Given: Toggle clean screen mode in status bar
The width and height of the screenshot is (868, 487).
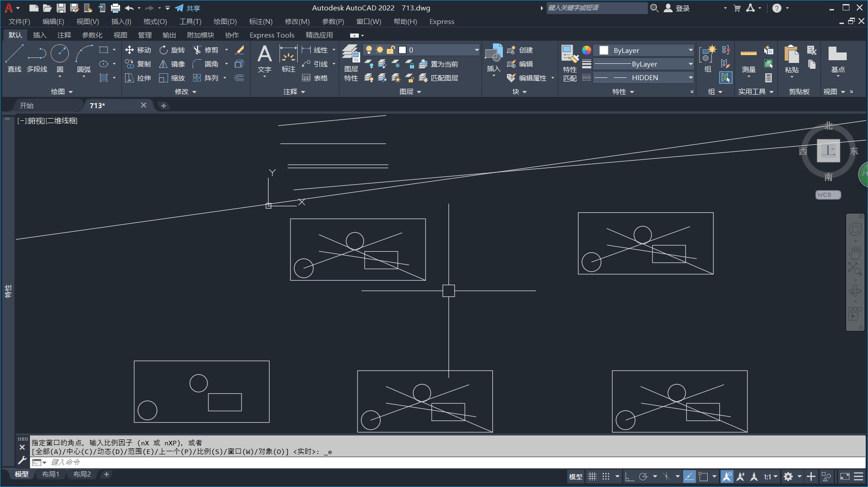Looking at the screenshot, I should tap(845, 476).
